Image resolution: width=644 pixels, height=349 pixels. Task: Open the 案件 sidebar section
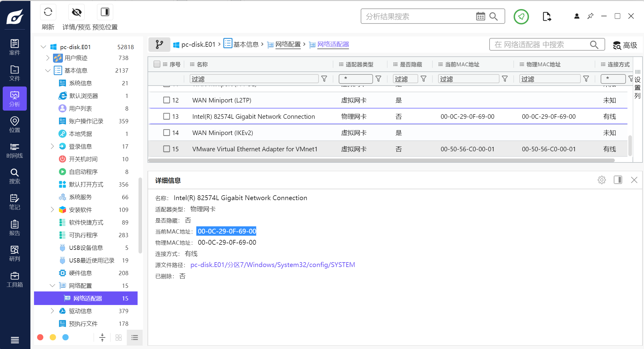tap(14, 47)
